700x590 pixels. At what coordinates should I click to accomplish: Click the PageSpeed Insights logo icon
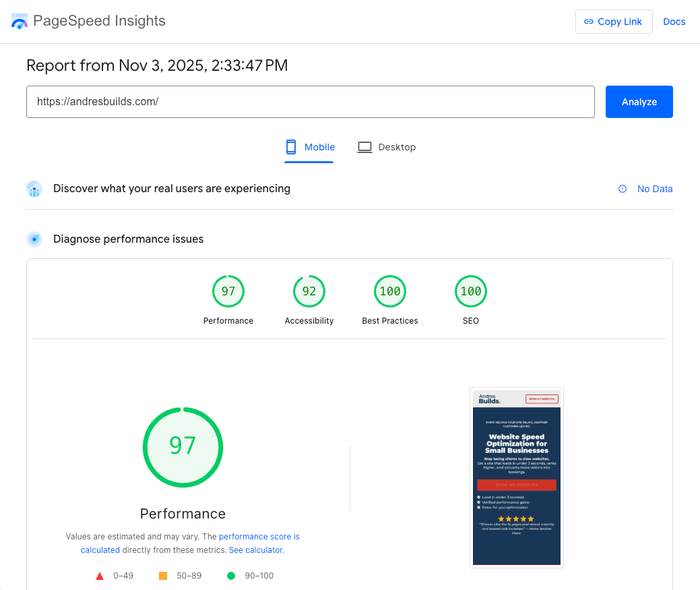coord(20,21)
